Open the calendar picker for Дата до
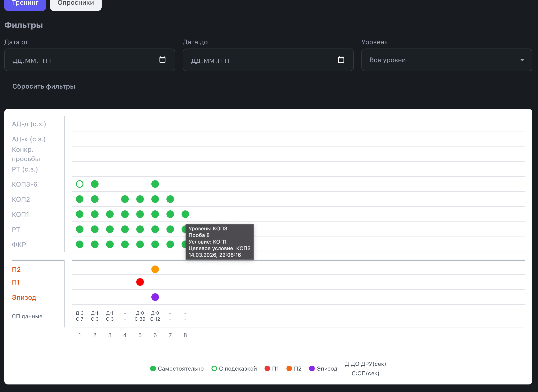Screen dimensions: 538x392 coord(341,60)
